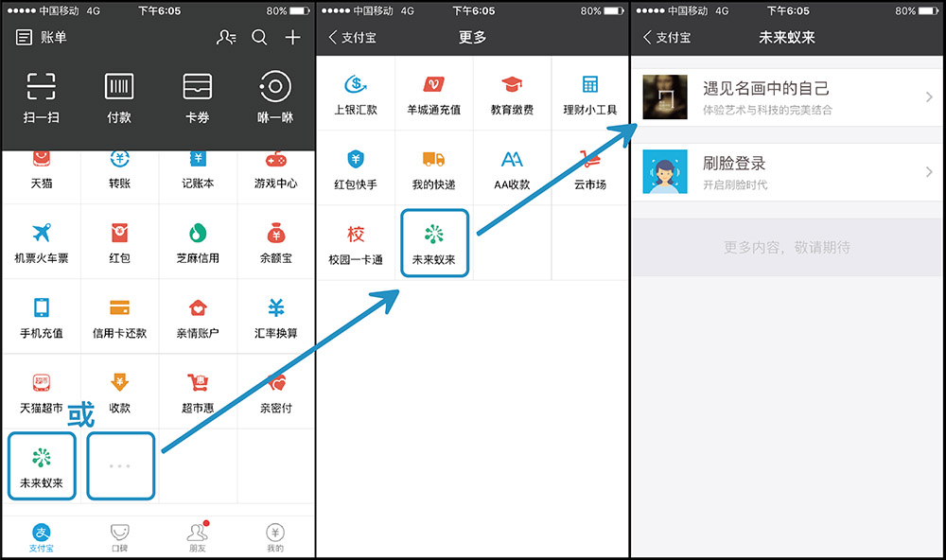Open 亲情账户 family account
The height and width of the screenshot is (560, 946).
point(198,318)
